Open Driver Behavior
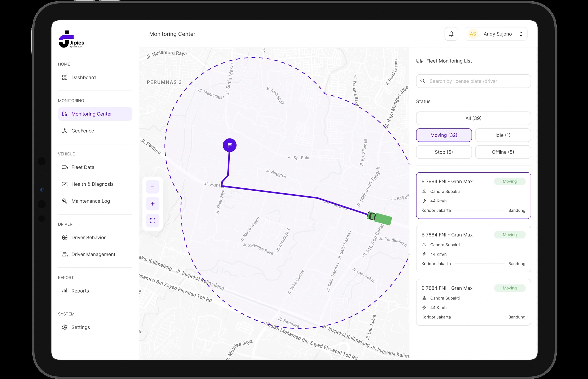This screenshot has width=588, height=379. pyautogui.click(x=95, y=238)
